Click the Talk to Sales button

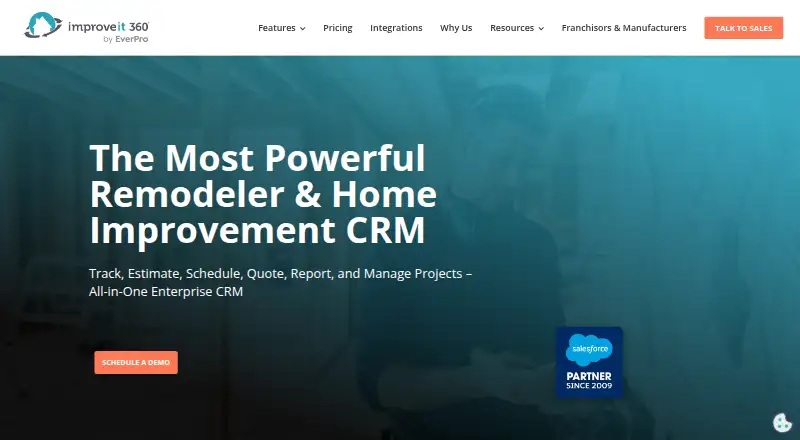[x=743, y=28]
